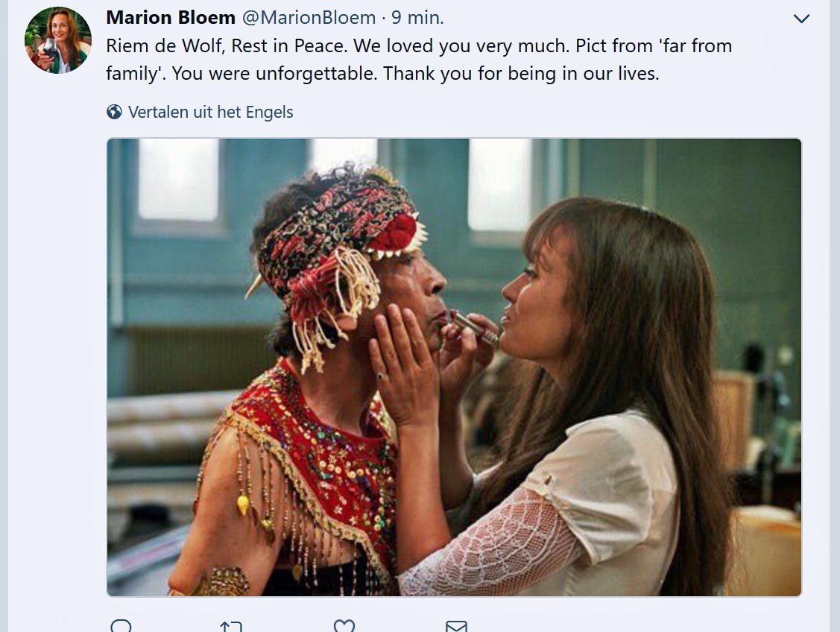Enlarge the attached photo at its center
840x632 pixels.
click(454, 367)
